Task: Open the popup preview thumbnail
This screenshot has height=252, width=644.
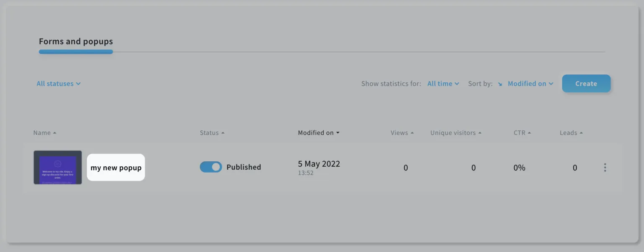Action: [x=57, y=167]
